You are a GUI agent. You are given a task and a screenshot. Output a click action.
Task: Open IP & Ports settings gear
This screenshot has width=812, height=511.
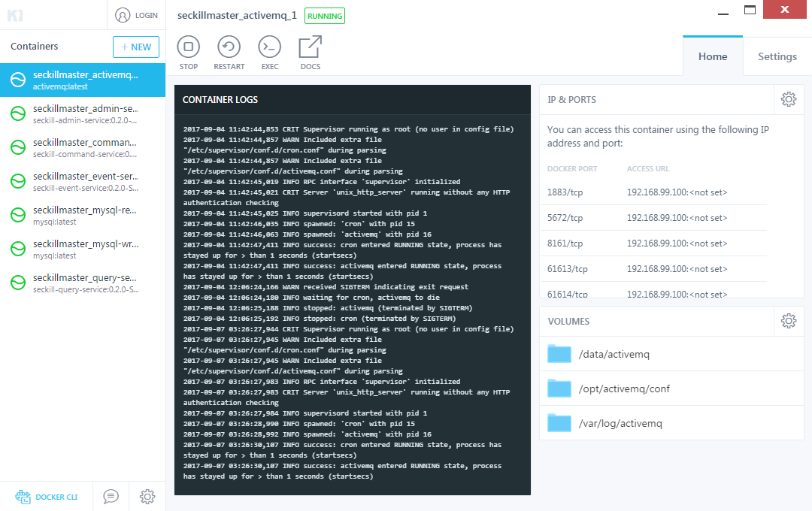[788, 99]
